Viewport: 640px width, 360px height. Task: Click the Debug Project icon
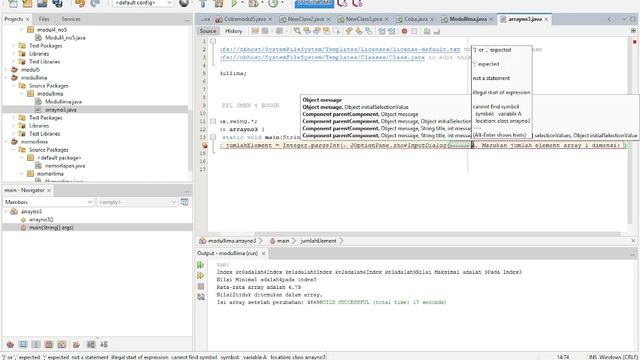pos(253,3)
